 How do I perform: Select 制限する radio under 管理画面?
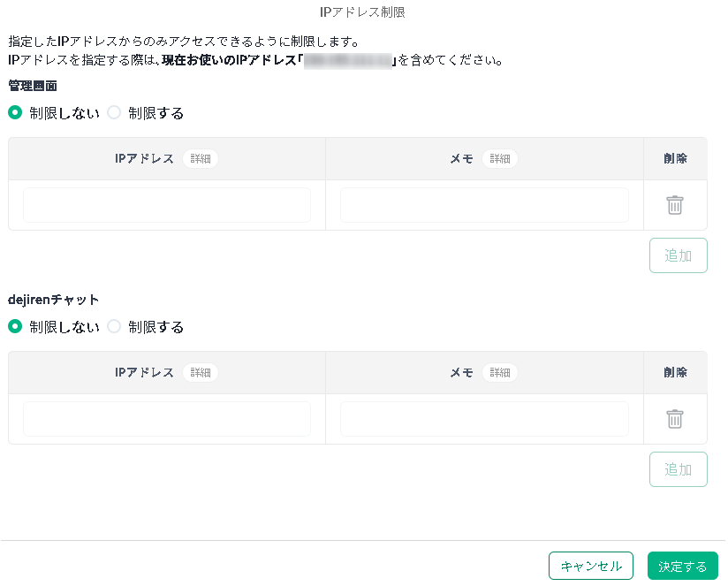[114, 113]
